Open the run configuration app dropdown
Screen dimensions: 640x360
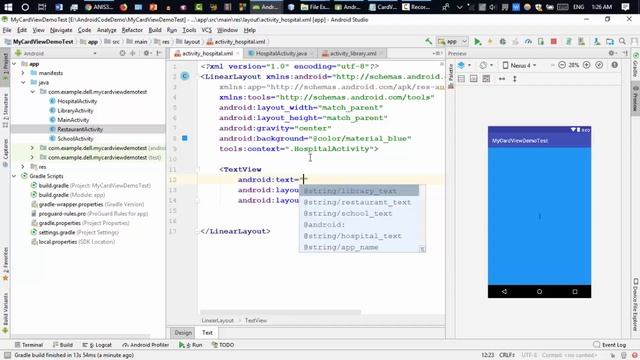tap(452, 41)
